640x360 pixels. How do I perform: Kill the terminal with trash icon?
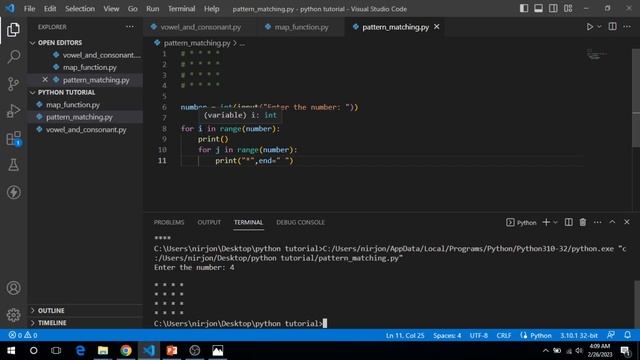pyautogui.click(x=583, y=222)
